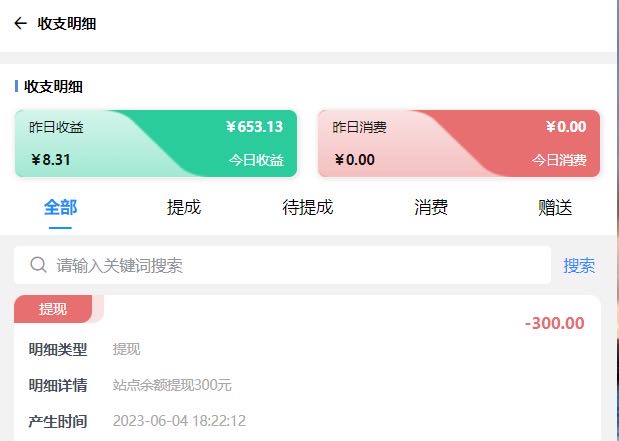Click the 2023-06-04 18:22:12 timestamp
This screenshot has width=619, height=441.
pos(179,421)
